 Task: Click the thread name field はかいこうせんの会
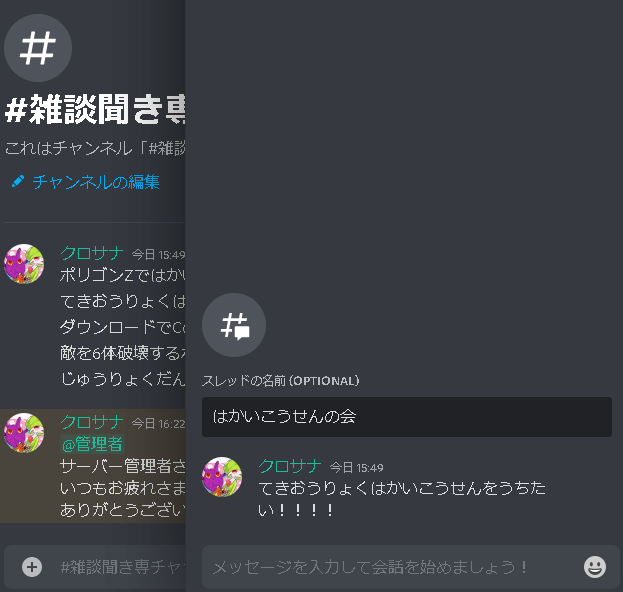(x=406, y=417)
